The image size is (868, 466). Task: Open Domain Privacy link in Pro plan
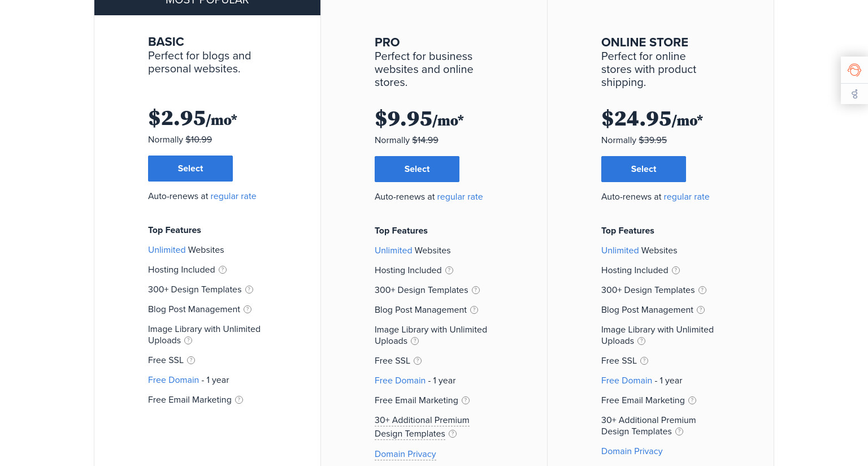pyautogui.click(x=405, y=454)
